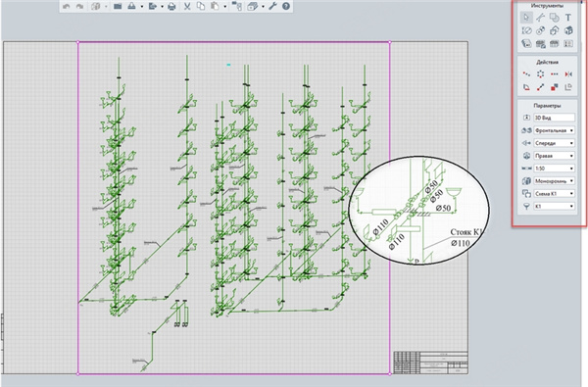Select the overlapping shapes tool in Инструменты
This screenshot has width=588, height=387.
coord(555,18)
